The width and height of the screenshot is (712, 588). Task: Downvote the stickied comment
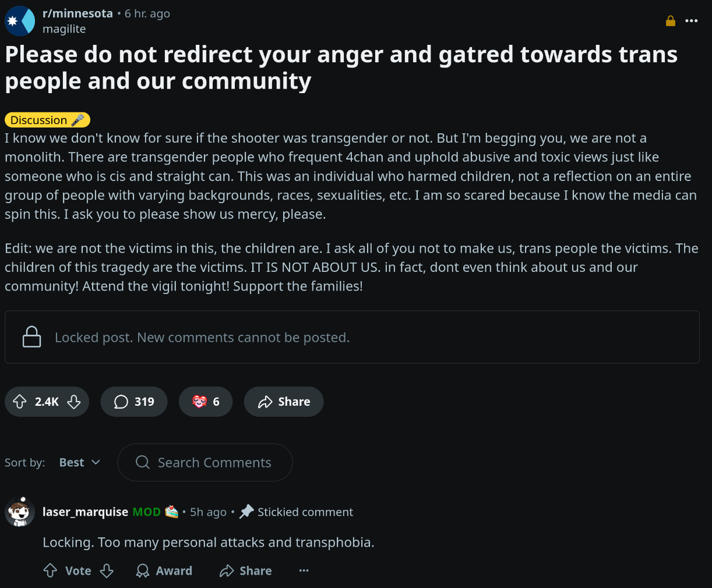(107, 571)
